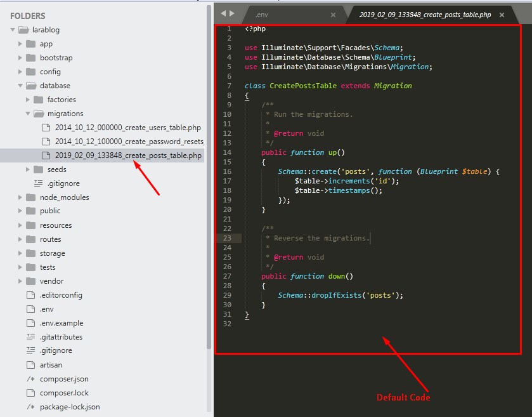Click the config folder icon

[x=31, y=72]
